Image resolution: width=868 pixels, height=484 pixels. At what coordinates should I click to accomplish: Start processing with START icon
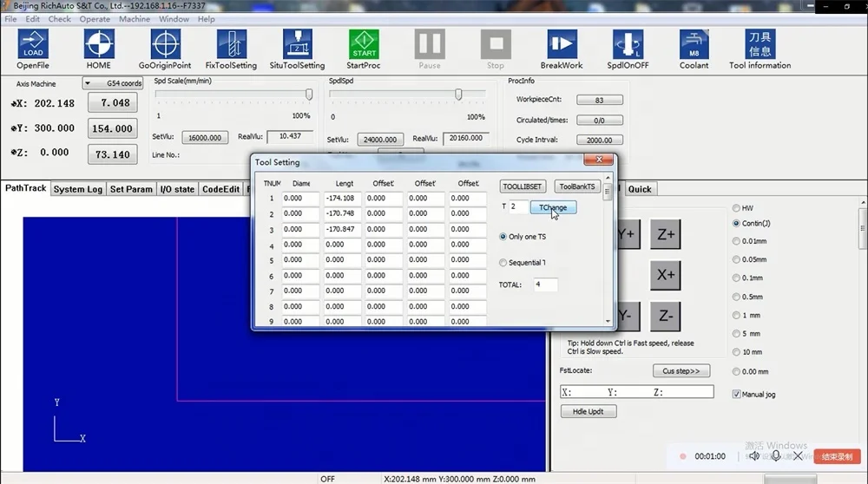[x=364, y=43]
